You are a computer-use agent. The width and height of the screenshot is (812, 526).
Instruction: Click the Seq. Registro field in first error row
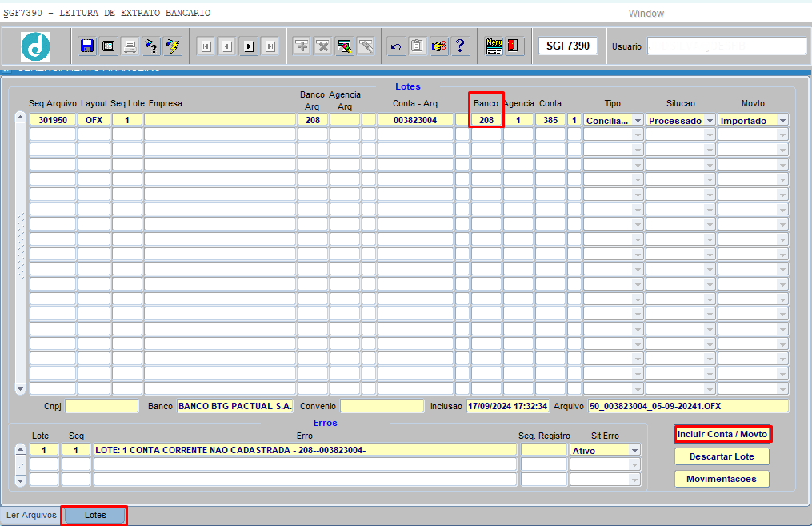pyautogui.click(x=544, y=450)
